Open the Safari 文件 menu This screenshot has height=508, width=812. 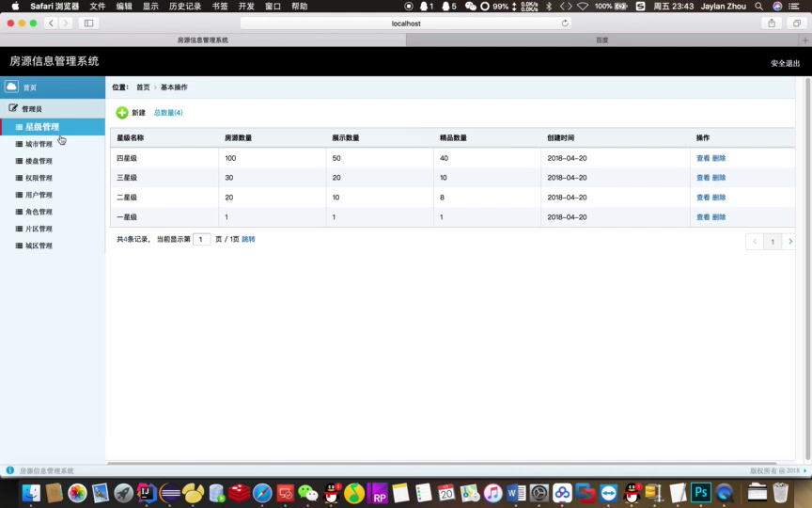[x=98, y=7]
